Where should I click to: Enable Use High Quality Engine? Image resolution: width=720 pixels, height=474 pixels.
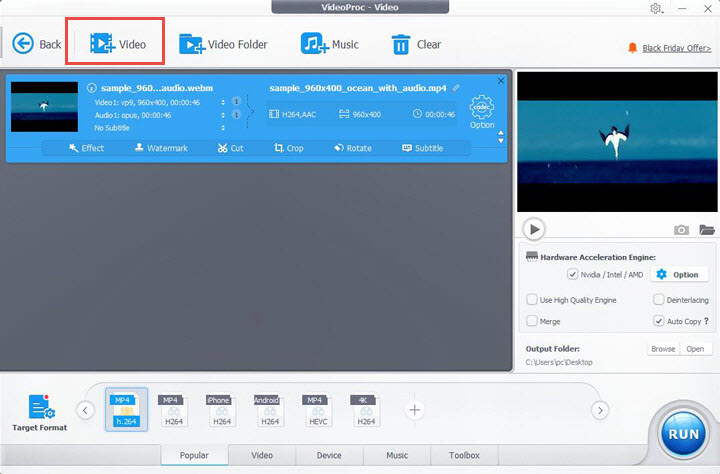tap(532, 299)
